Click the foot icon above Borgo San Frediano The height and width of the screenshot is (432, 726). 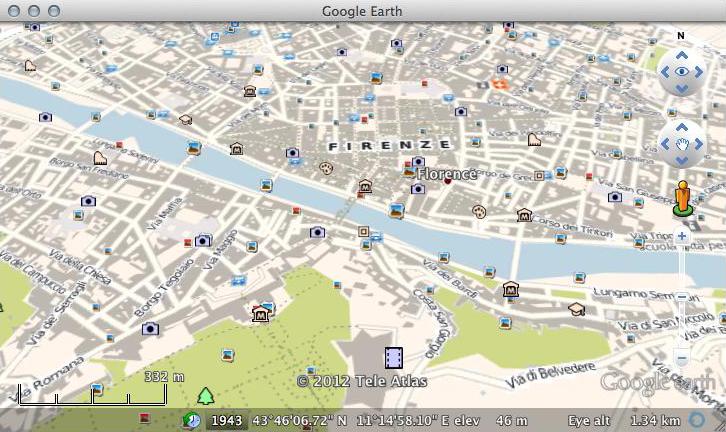(x=100, y=158)
